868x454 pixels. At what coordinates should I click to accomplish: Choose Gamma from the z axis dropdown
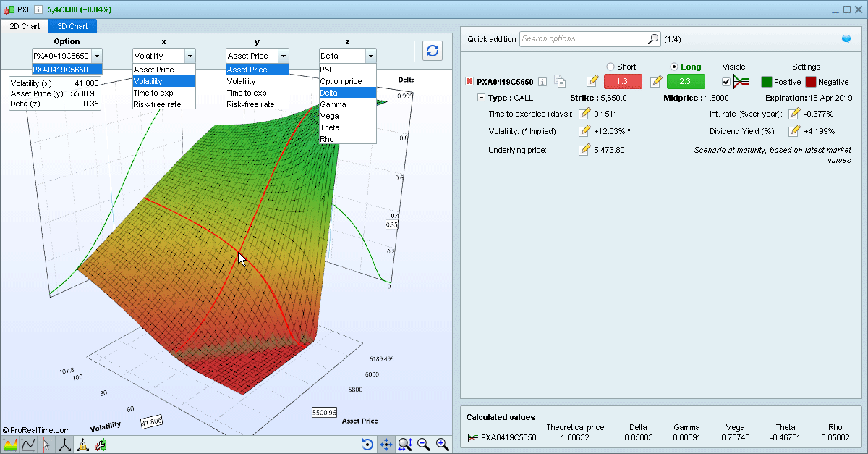tap(334, 104)
